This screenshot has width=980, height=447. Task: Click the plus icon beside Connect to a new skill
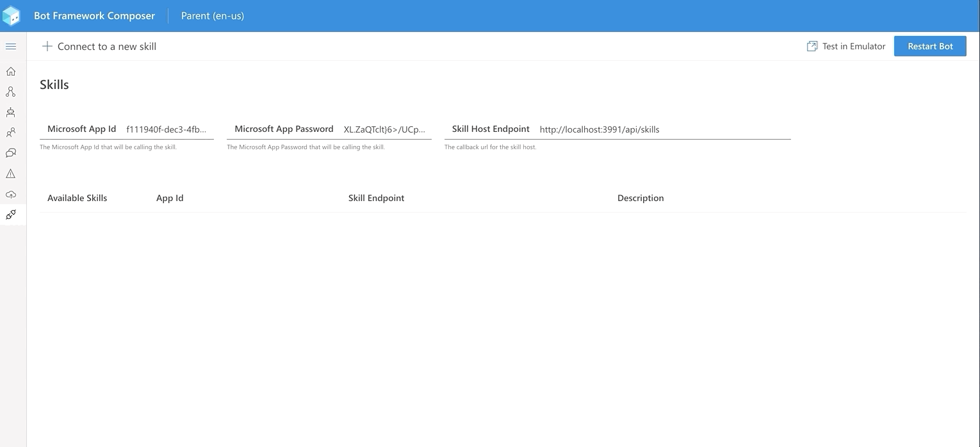point(47,46)
